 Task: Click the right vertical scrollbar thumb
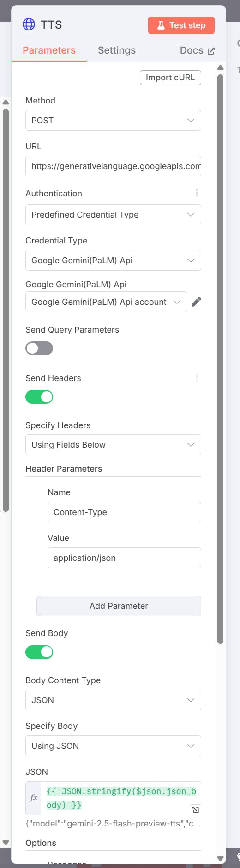point(220,358)
